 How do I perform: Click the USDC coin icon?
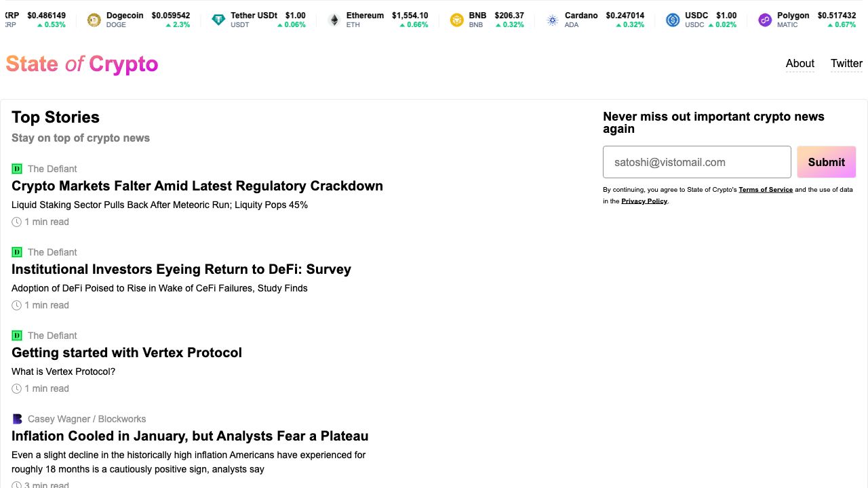[673, 20]
